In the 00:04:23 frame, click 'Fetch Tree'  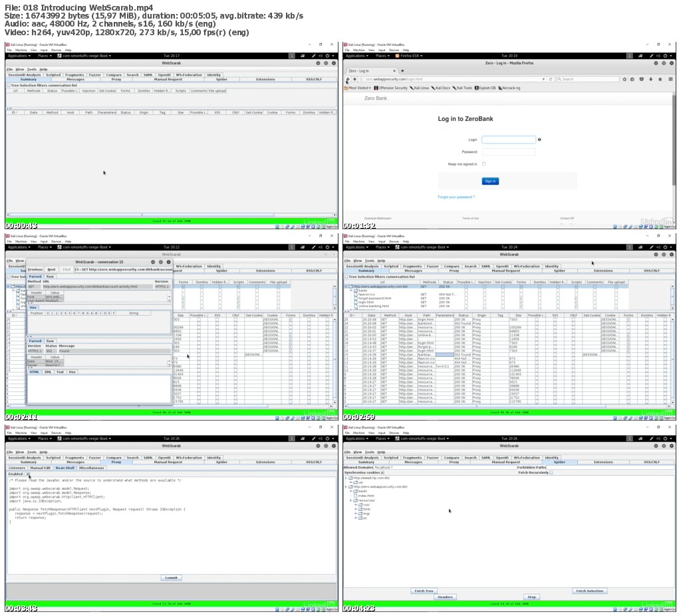[424, 591]
